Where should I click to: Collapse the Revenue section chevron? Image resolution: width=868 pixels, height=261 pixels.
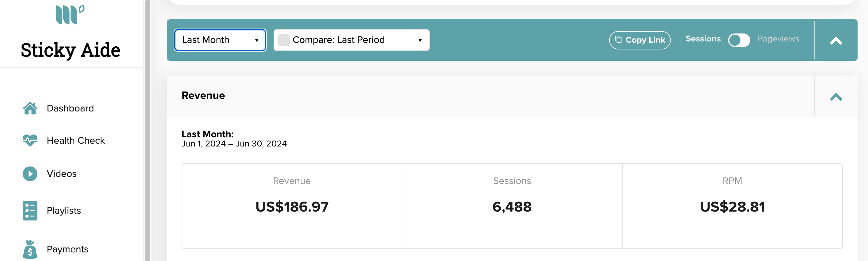point(836,97)
